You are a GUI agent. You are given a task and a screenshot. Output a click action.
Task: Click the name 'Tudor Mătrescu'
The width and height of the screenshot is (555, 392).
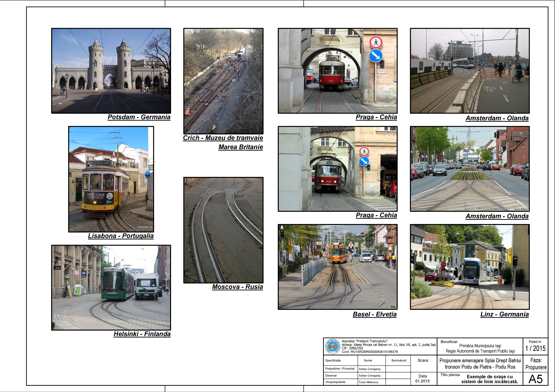click(x=368, y=382)
